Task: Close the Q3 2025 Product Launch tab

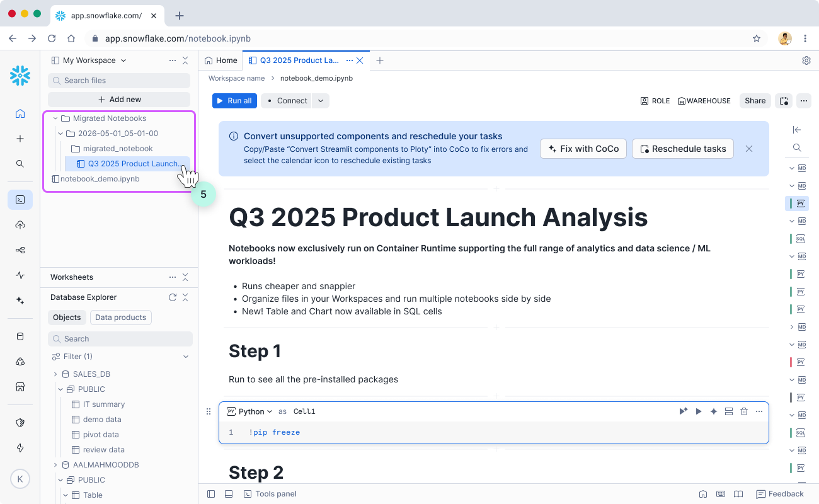Action: (x=360, y=60)
